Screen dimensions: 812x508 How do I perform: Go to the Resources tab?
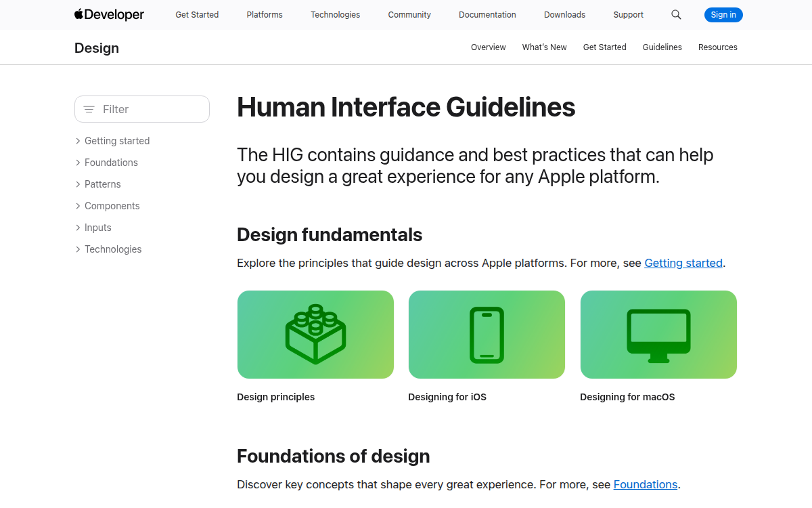718,47
